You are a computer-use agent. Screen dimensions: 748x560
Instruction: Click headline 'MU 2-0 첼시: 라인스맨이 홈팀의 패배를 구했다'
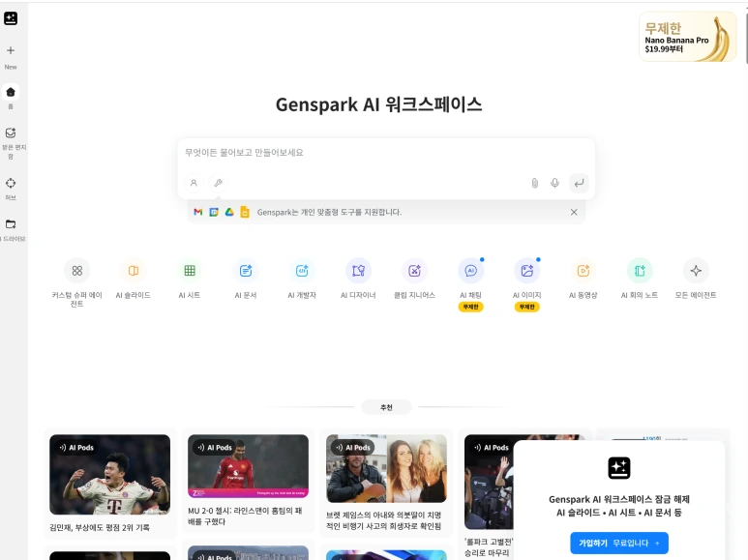[245, 516]
